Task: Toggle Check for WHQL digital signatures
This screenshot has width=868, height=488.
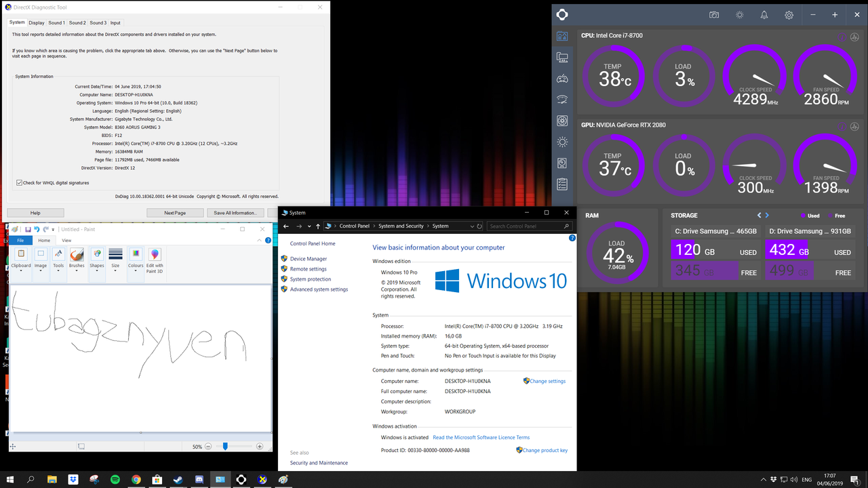Action: [19, 182]
